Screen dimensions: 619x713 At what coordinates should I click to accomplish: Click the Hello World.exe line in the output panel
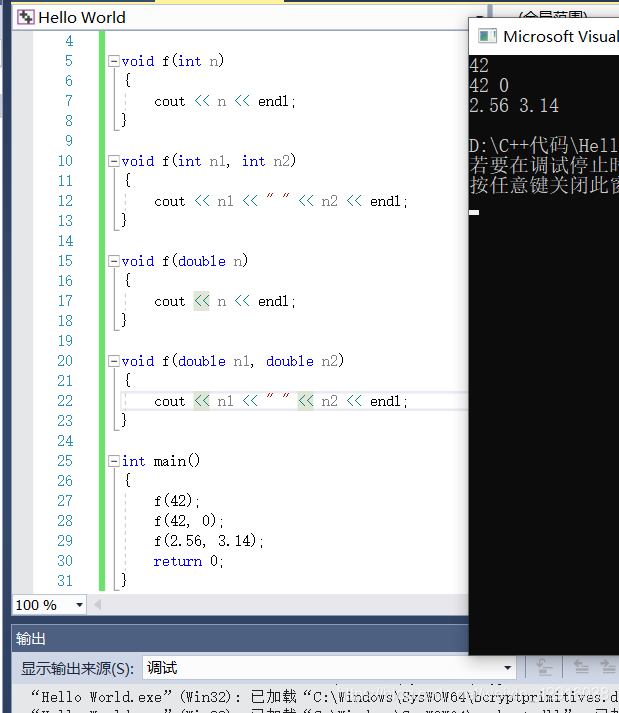(x=323, y=697)
